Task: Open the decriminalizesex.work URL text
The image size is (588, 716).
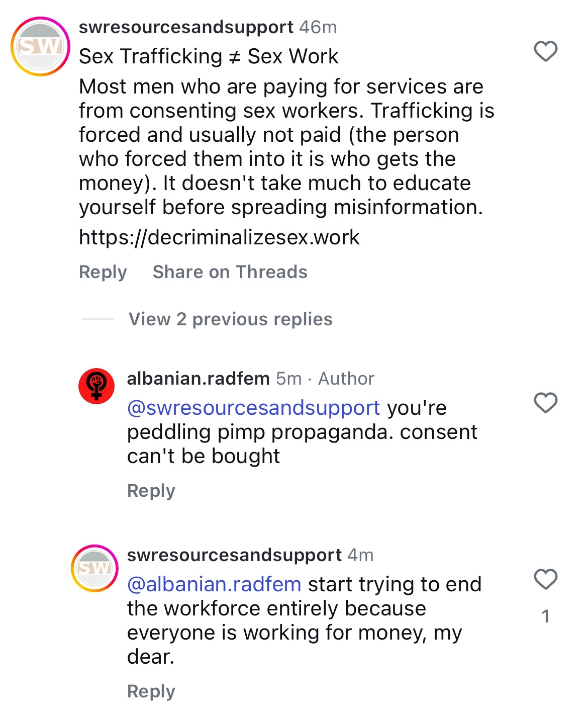Action: point(219,237)
